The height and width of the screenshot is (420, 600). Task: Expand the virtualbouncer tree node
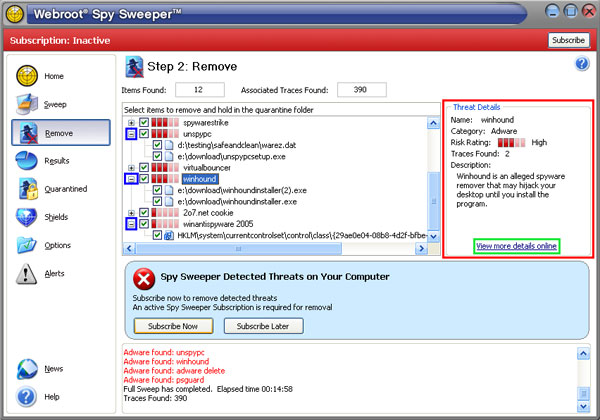(x=131, y=168)
